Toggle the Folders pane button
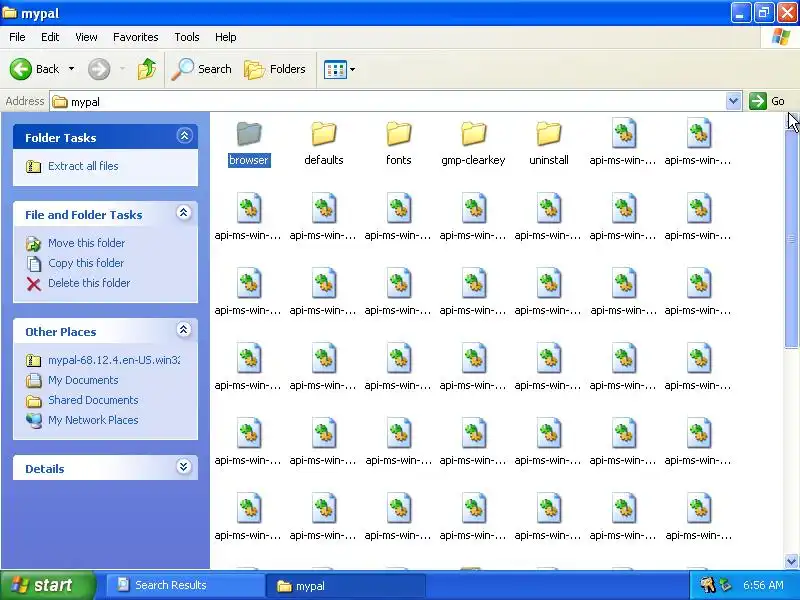Viewport: 800px width, 600px height. point(274,69)
